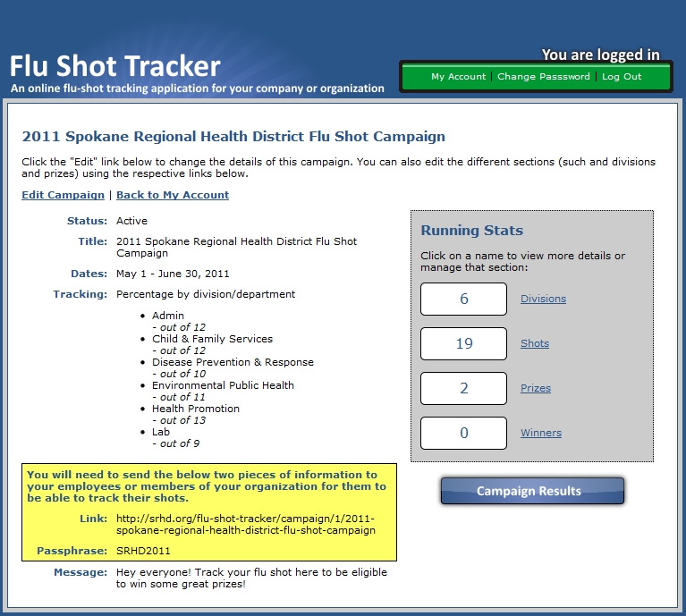Click the Campaign Results button

pyautogui.click(x=532, y=491)
